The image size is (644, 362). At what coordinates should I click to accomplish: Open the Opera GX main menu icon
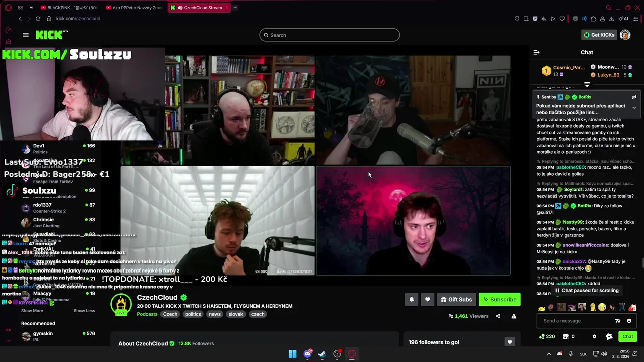8,8
